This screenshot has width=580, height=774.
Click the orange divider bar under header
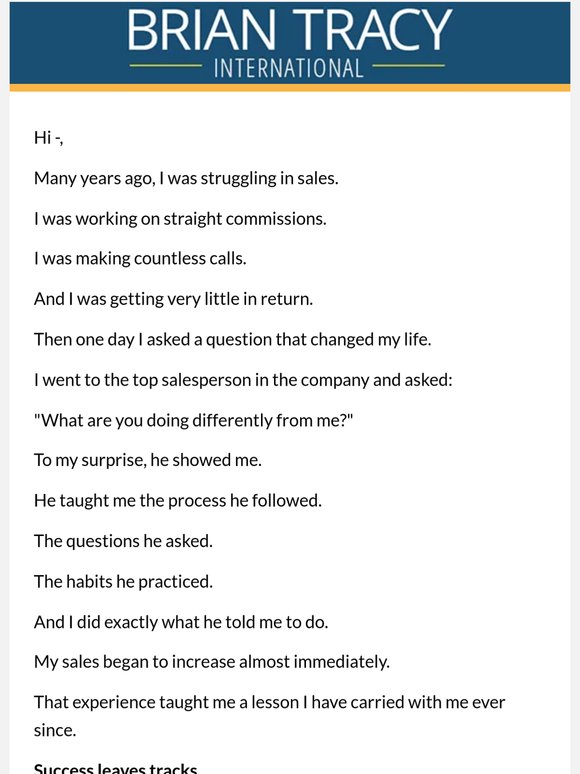tap(290, 88)
